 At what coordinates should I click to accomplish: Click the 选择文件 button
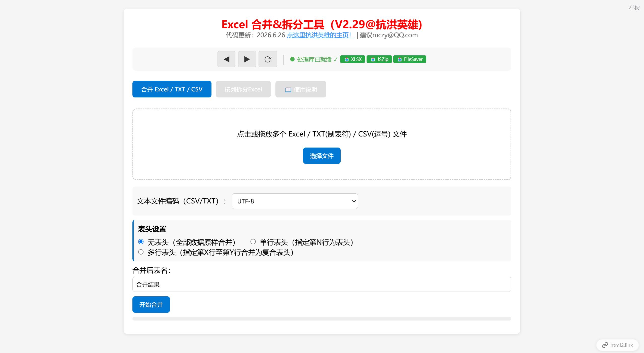[x=322, y=156]
